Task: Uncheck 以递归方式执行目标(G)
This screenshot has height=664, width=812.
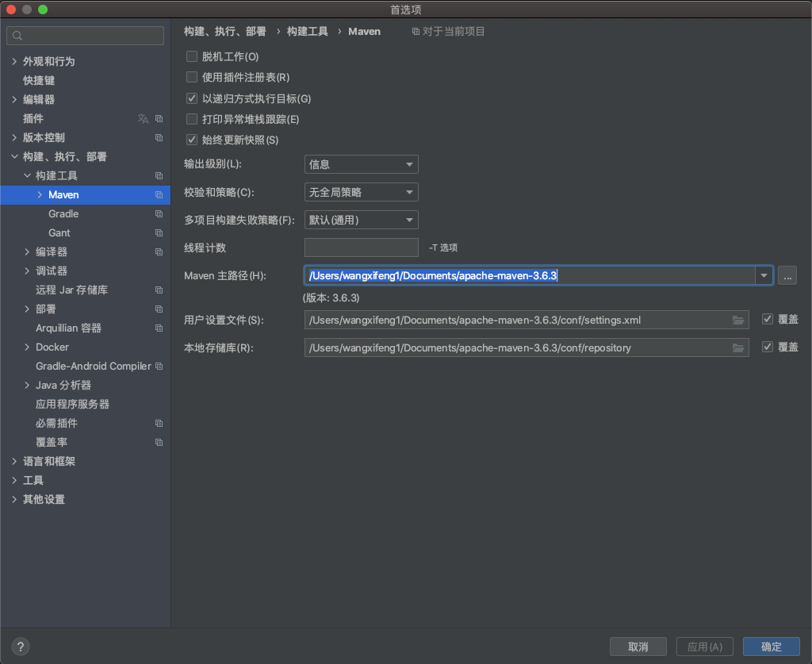Action: [x=192, y=98]
